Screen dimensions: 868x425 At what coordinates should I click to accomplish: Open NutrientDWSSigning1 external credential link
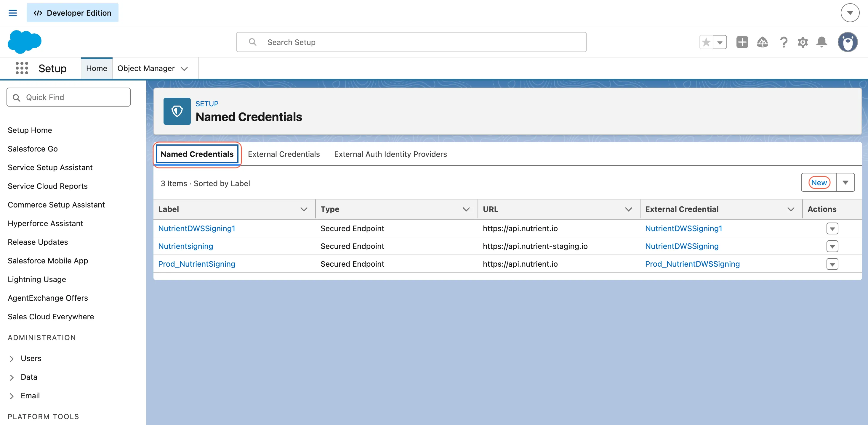(683, 228)
